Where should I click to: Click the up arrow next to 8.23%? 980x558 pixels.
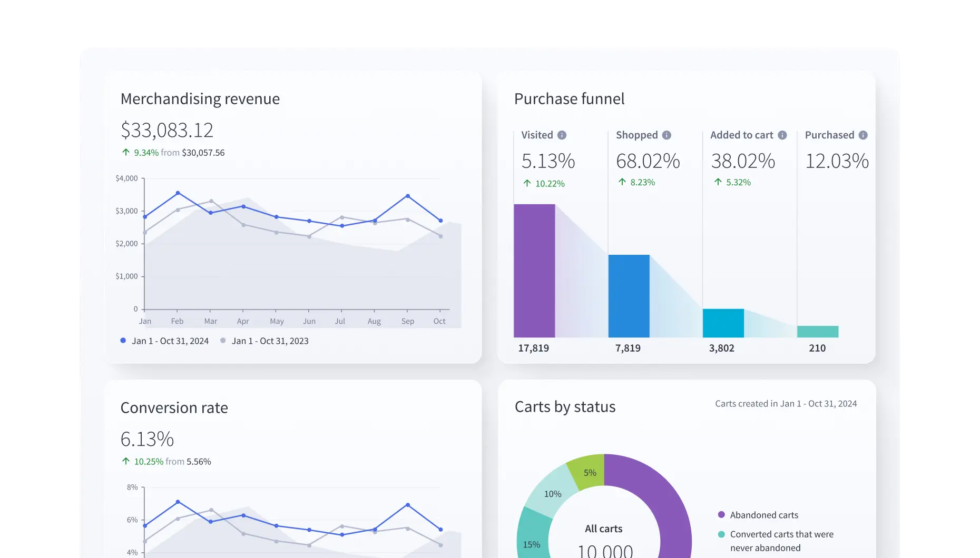622,182
